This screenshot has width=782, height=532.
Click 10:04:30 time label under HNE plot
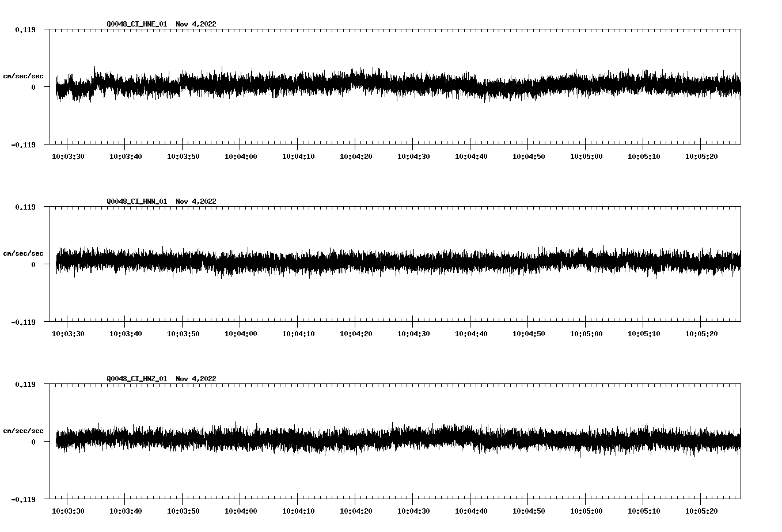tap(413, 157)
